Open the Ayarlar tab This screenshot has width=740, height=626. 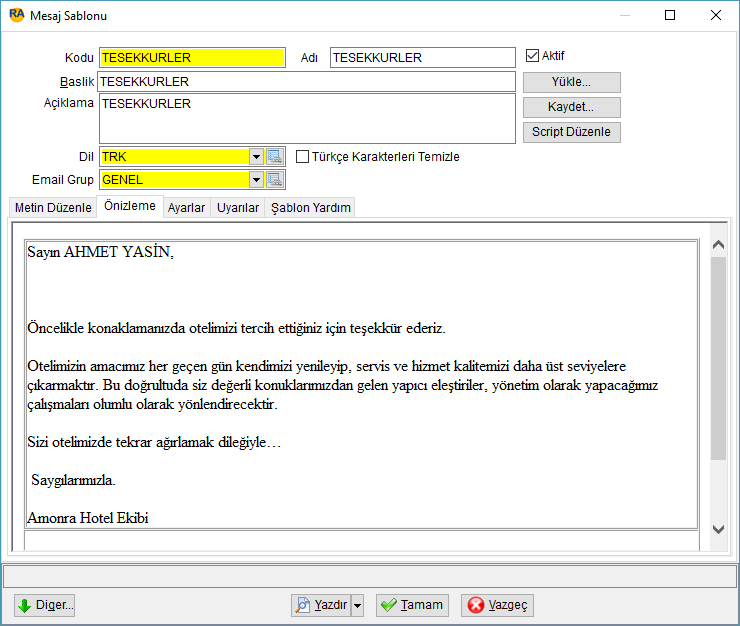click(186, 208)
